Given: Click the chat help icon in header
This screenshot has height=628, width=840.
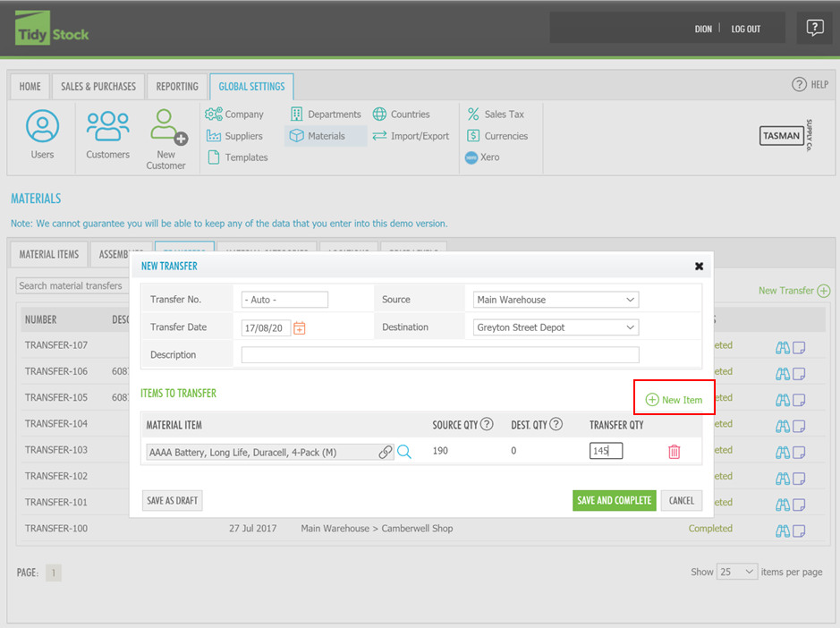Looking at the screenshot, I should click(x=814, y=29).
